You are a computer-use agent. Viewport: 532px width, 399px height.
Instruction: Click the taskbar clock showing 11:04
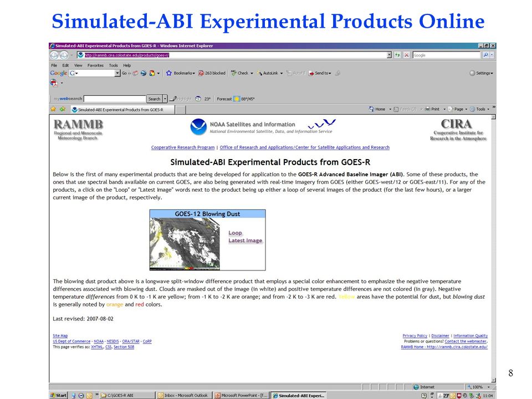488,396
